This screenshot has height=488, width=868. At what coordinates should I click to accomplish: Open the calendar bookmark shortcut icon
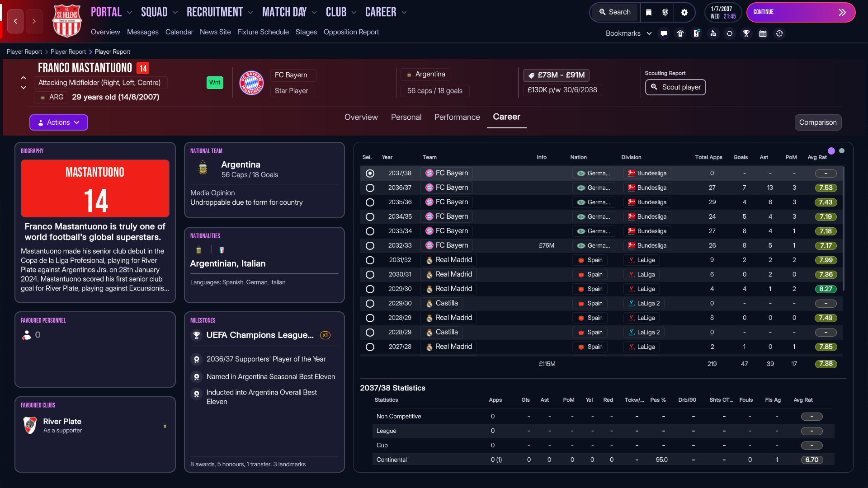[763, 33]
